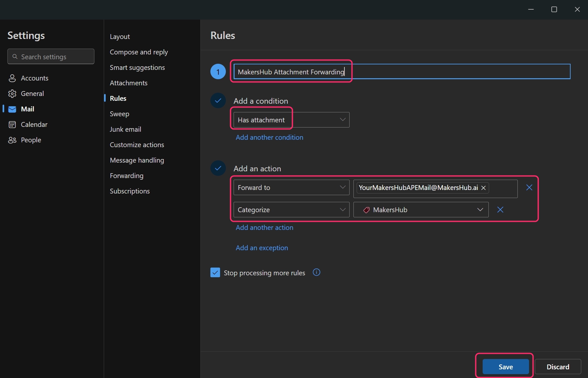Click the Forward to recipients field
588x378 pixels.
point(435,189)
